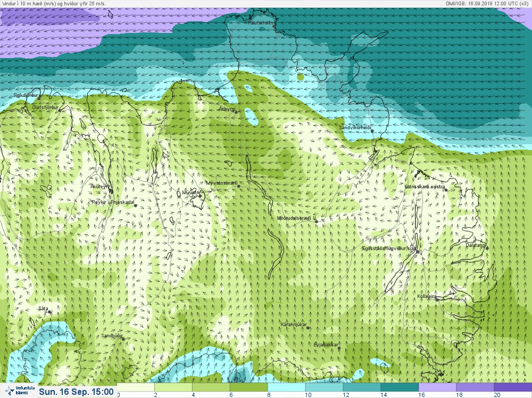Click the Ásbyrgi station label
The height and width of the screenshot is (398, 532).
227,109
